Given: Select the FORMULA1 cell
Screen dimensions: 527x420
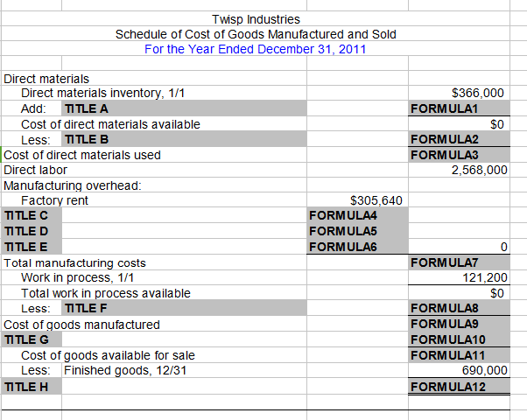Looking at the screenshot, I should (459, 108).
